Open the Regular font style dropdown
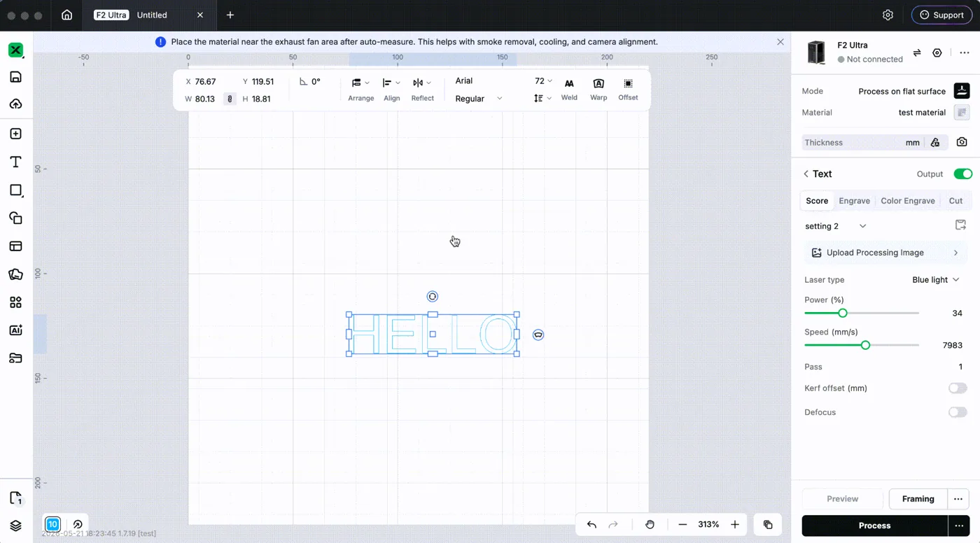 coord(479,99)
